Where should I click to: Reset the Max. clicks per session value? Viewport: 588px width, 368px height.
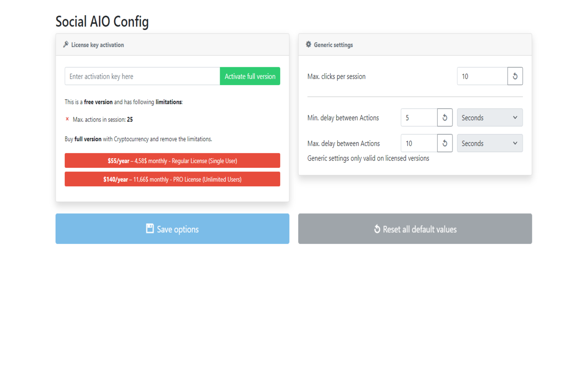515,76
